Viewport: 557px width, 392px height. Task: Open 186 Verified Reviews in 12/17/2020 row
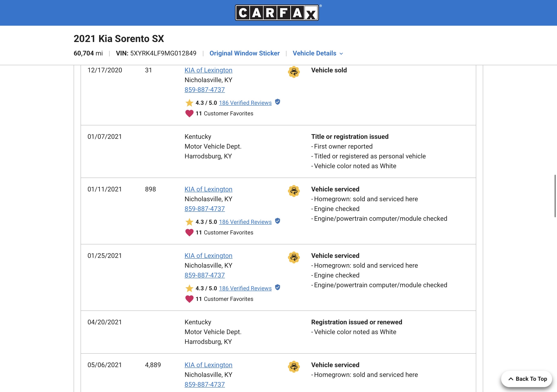coord(245,103)
